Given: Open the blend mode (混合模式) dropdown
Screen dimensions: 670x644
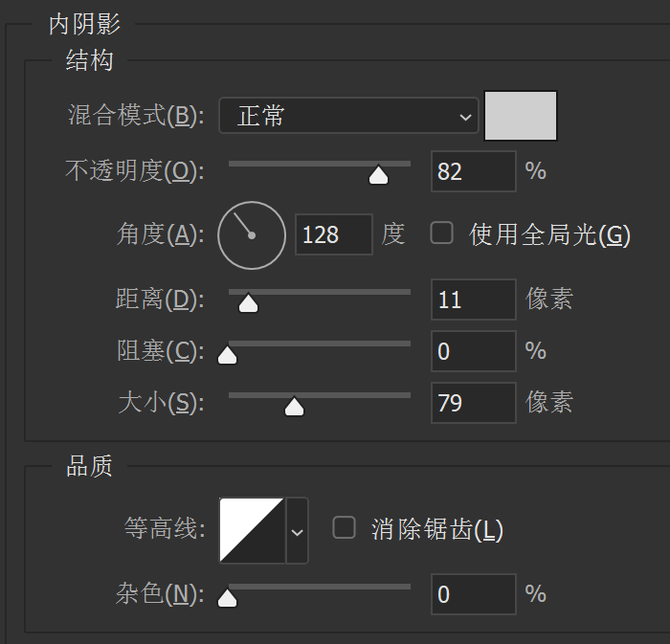Looking at the screenshot, I should click(x=347, y=117).
